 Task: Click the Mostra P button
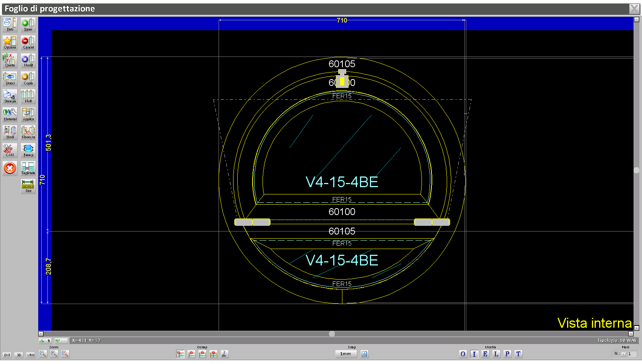pyautogui.click(x=507, y=354)
